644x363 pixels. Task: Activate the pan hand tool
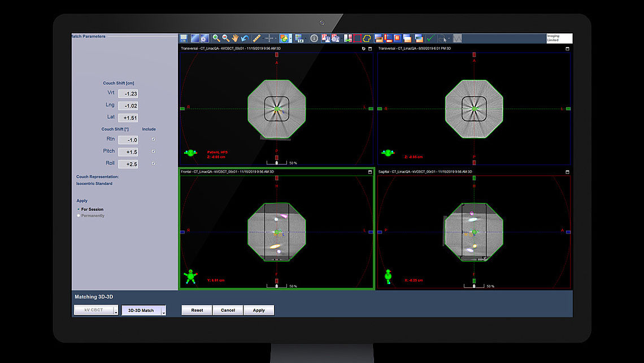236,37
